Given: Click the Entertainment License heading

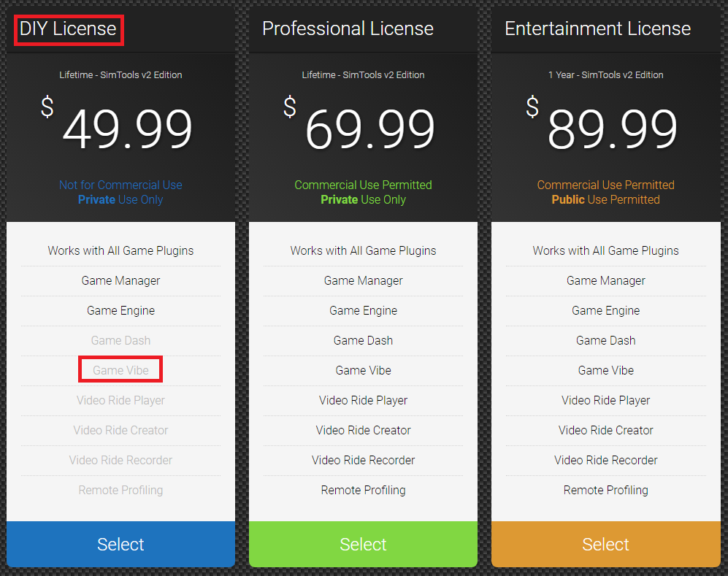Looking at the screenshot, I should coord(597,28).
